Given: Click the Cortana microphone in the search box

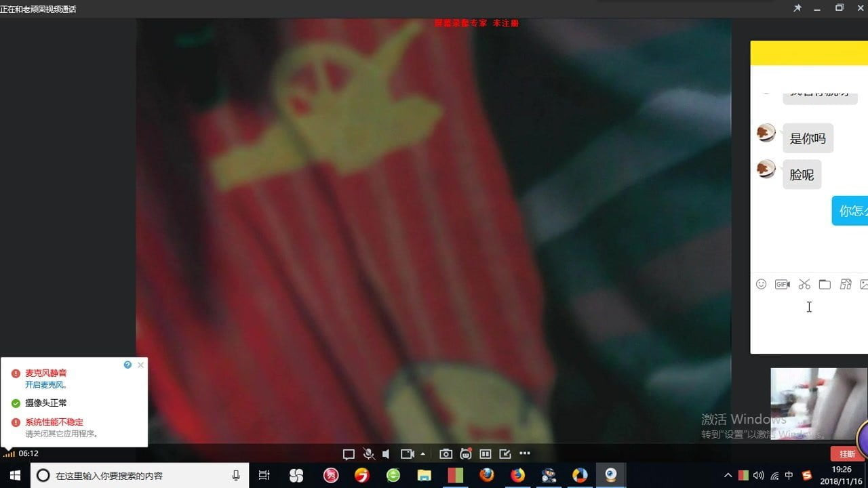Looking at the screenshot, I should click(x=236, y=475).
